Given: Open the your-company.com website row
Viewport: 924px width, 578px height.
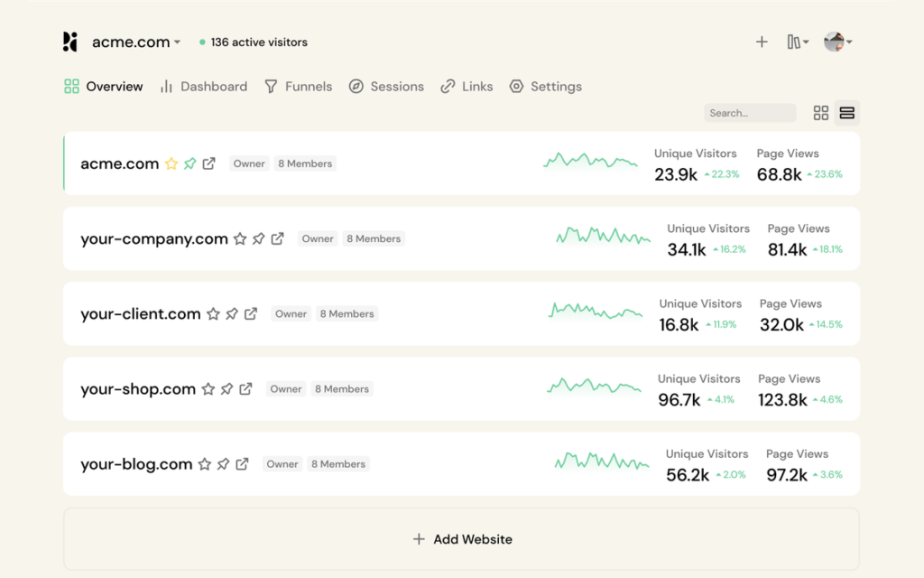Looking at the screenshot, I should [x=461, y=238].
